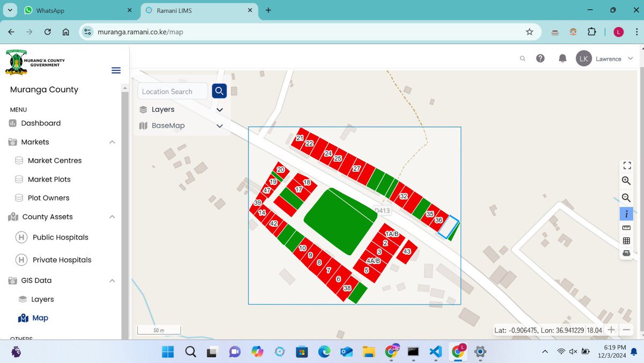This screenshot has width=644, height=363.
Task: Open the attribute table grid tool
Action: click(x=626, y=241)
